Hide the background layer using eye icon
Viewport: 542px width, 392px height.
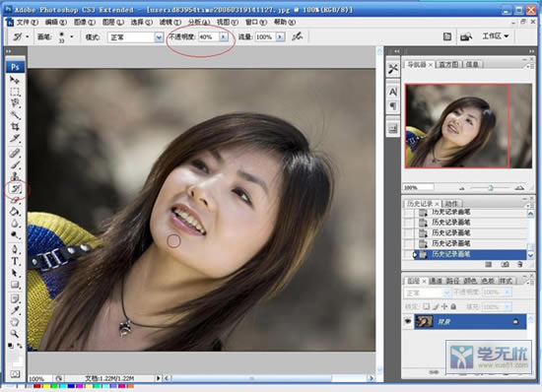408,321
